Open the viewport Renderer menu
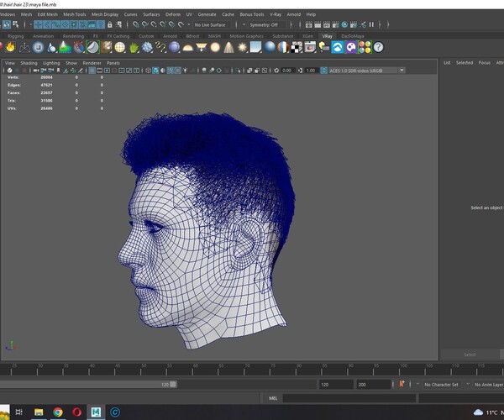 click(x=92, y=63)
